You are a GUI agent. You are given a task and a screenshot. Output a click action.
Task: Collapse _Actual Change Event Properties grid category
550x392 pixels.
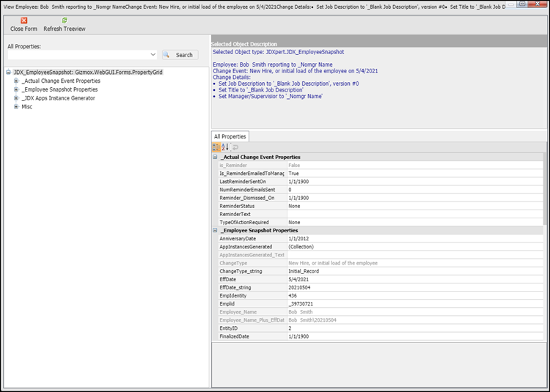click(215, 157)
